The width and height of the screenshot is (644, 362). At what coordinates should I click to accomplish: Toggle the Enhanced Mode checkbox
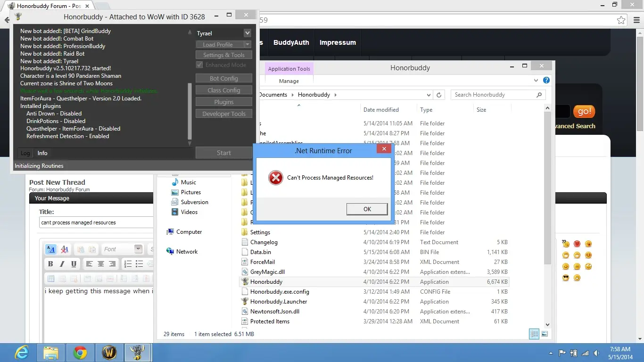(x=199, y=65)
